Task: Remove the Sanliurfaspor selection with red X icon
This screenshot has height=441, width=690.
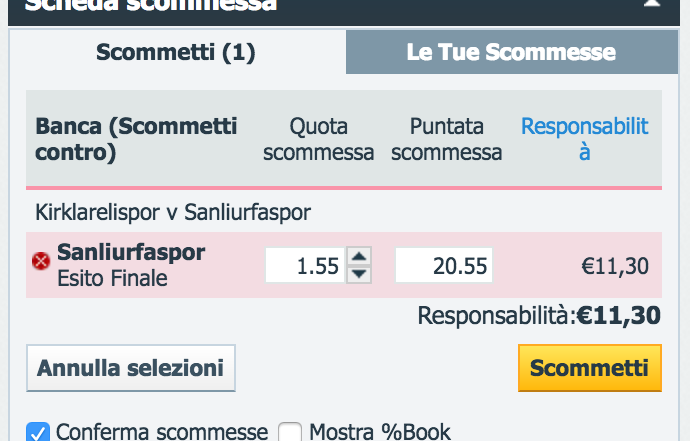Action: (41, 261)
